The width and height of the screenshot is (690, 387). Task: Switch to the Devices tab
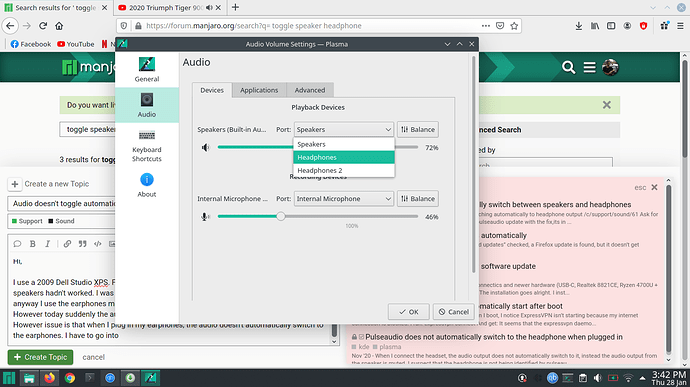point(212,90)
